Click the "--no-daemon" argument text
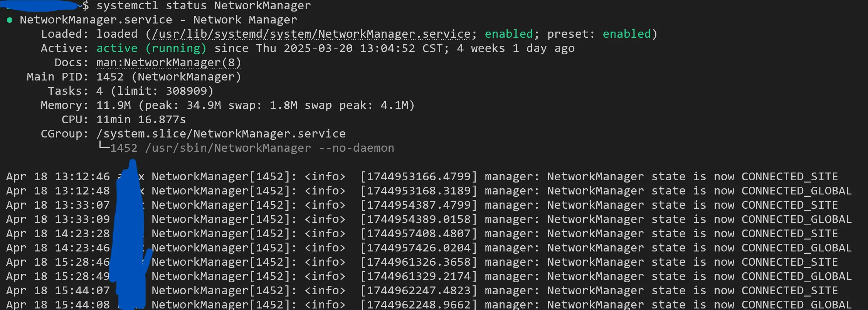Viewport: 868px width, 310px height. 357,148
